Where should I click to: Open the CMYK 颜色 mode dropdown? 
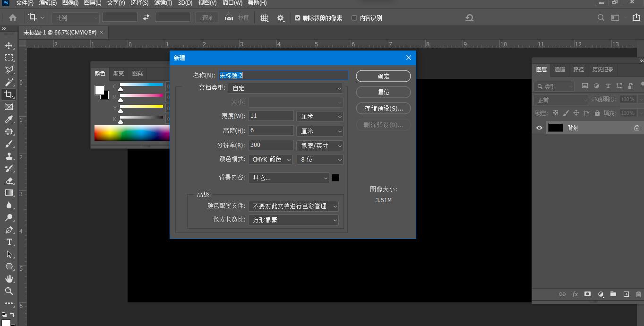(x=270, y=160)
